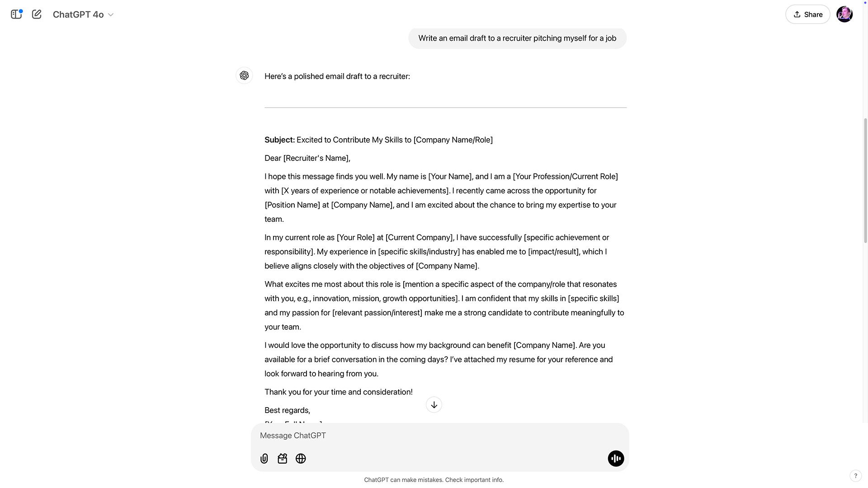This screenshot has width=868, height=488.
Task: Toggle web browsing globe feature
Action: tap(301, 458)
